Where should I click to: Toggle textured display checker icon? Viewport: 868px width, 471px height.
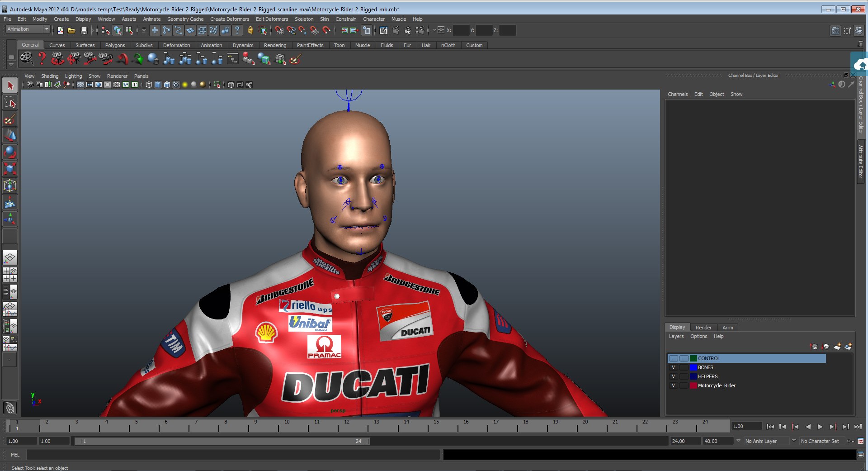(176, 85)
